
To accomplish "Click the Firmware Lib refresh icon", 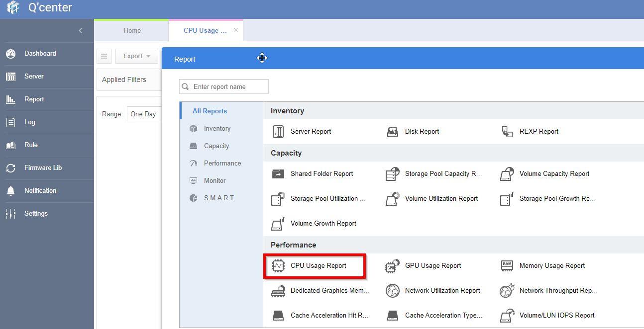I will [x=11, y=168].
